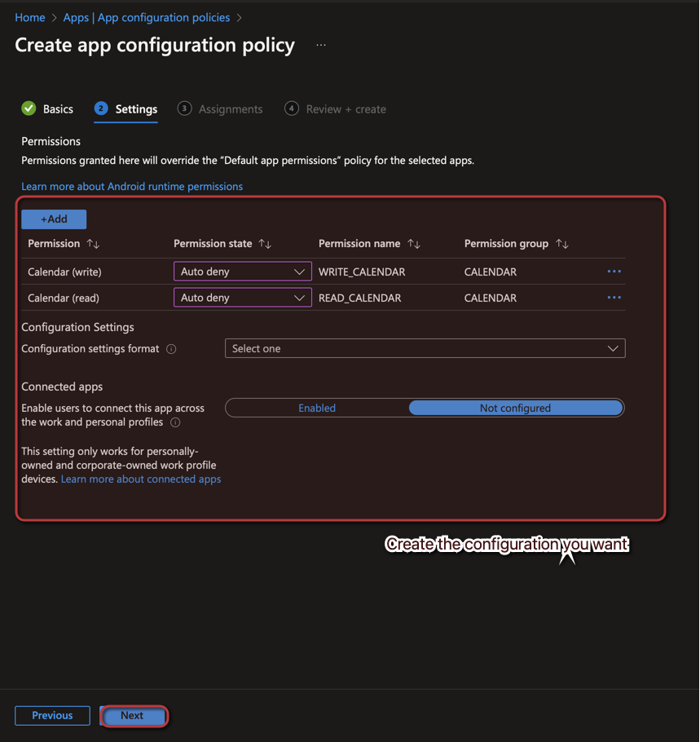Open permission state dropdown for Calendar (read)
The width and height of the screenshot is (700, 742).
(x=242, y=298)
